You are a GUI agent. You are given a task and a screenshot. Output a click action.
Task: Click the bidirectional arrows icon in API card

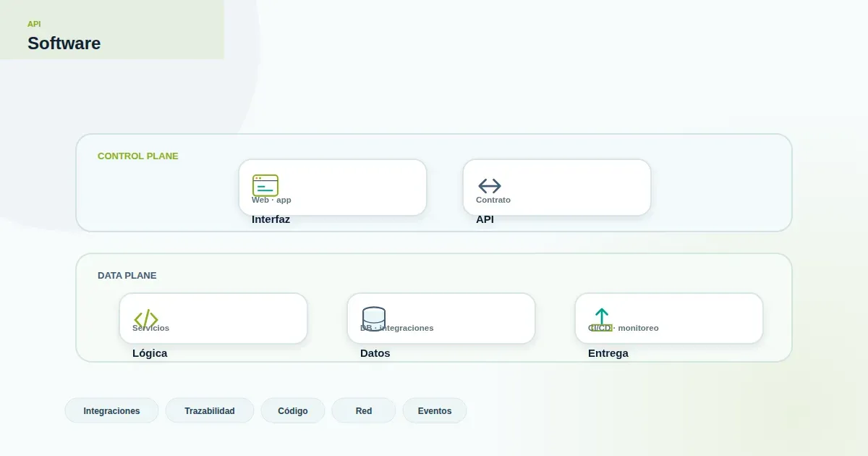pos(490,186)
